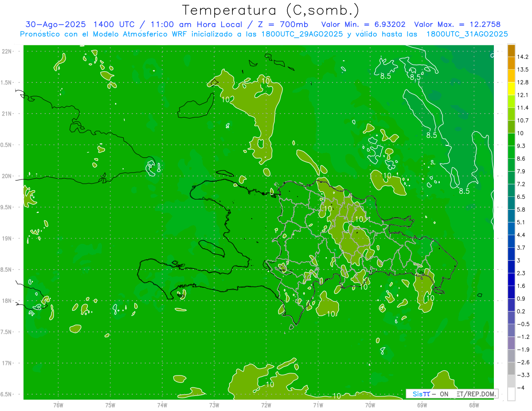
Task: Click the '22N' latitude axis label
Action: click(x=8, y=51)
